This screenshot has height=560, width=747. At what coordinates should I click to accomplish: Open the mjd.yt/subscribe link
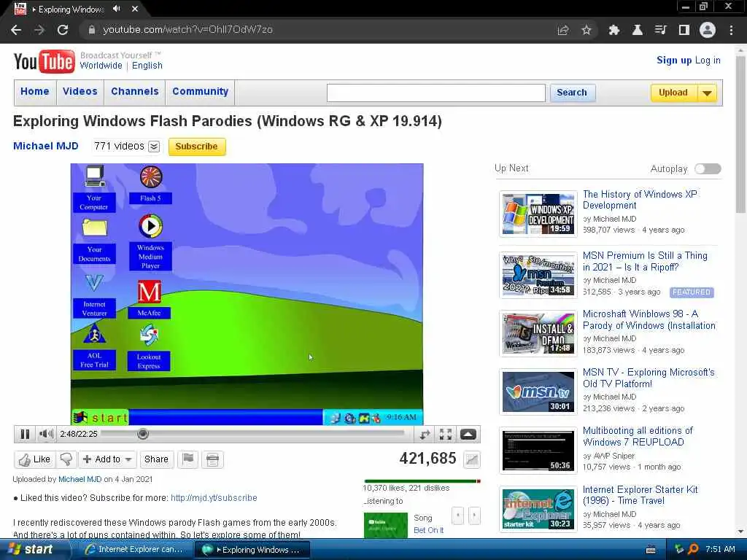pos(214,497)
